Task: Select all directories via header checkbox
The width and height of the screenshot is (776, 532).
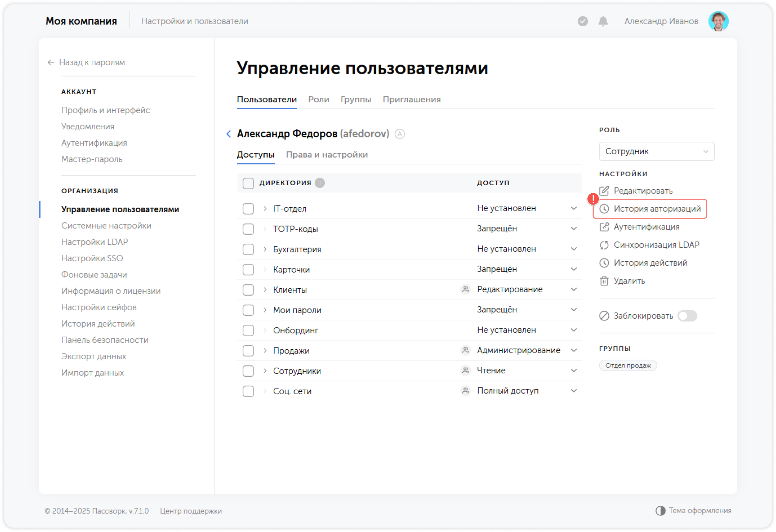Action: (248, 183)
